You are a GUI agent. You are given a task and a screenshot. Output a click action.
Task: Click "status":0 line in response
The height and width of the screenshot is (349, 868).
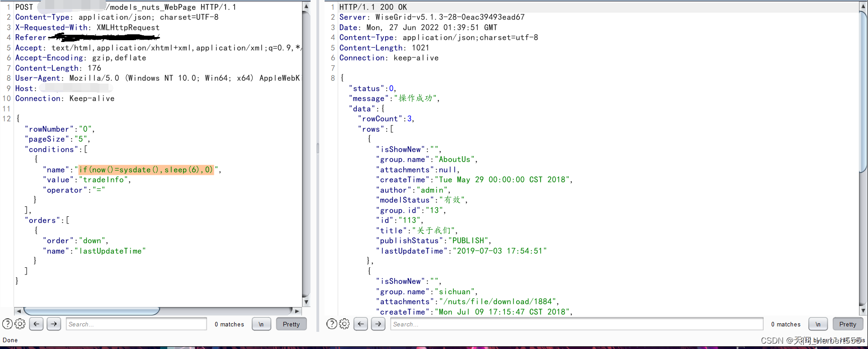tap(373, 88)
